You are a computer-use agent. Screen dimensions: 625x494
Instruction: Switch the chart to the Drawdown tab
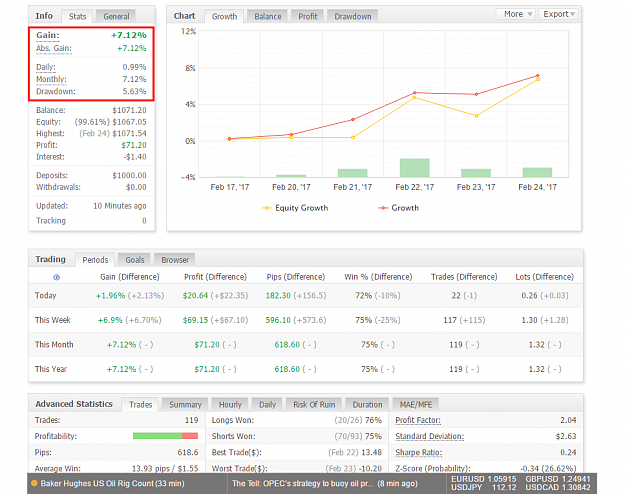353,16
